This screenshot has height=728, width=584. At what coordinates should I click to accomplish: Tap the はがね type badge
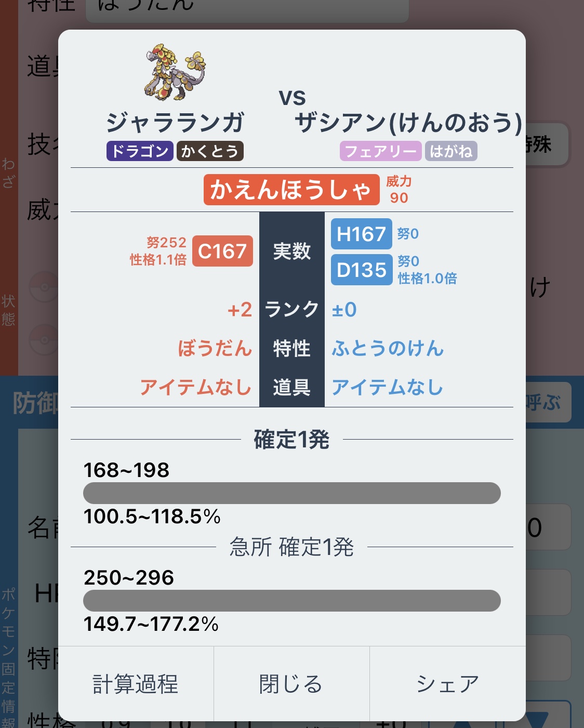[451, 151]
